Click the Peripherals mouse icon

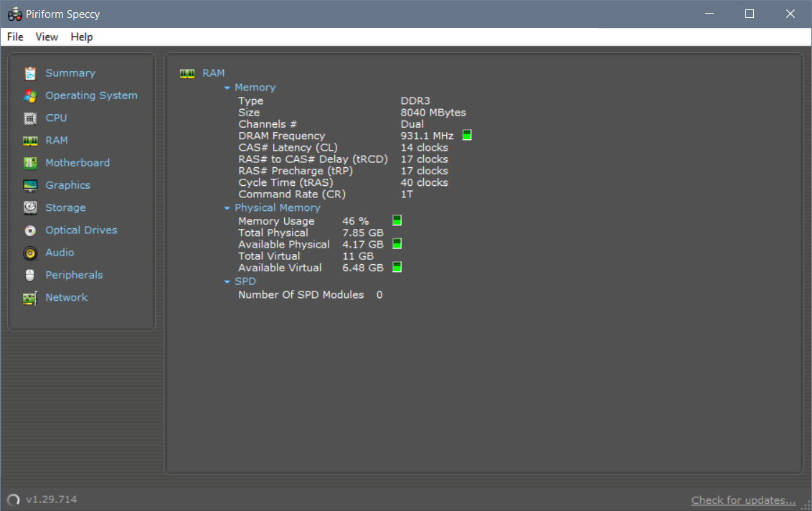click(x=30, y=275)
